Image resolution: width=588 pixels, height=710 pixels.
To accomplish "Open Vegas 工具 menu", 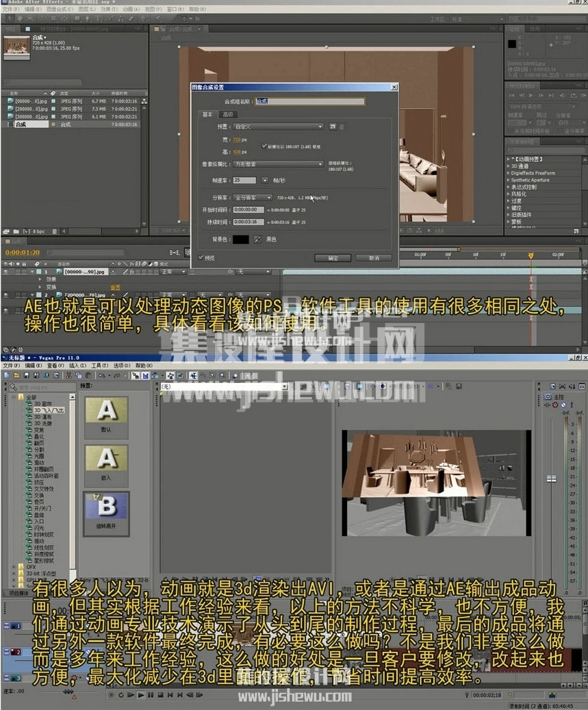I will pyautogui.click(x=99, y=366).
